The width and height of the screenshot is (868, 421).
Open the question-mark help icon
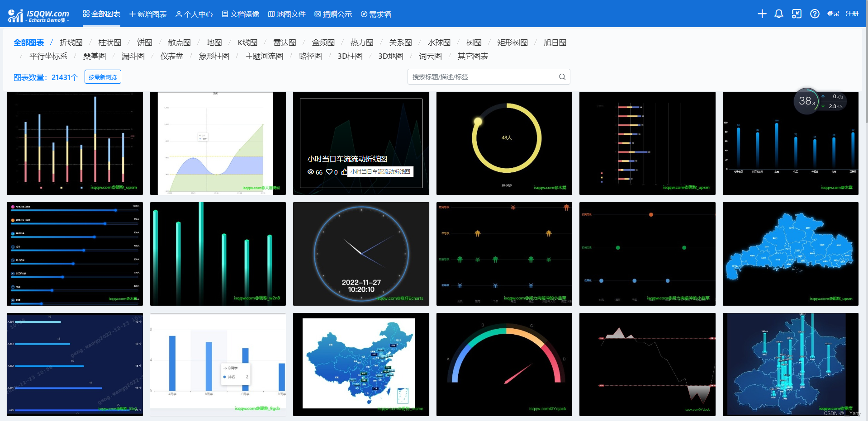coord(815,14)
